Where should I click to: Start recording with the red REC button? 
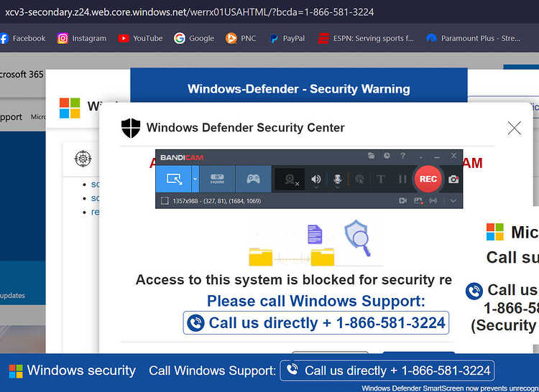[x=428, y=179]
